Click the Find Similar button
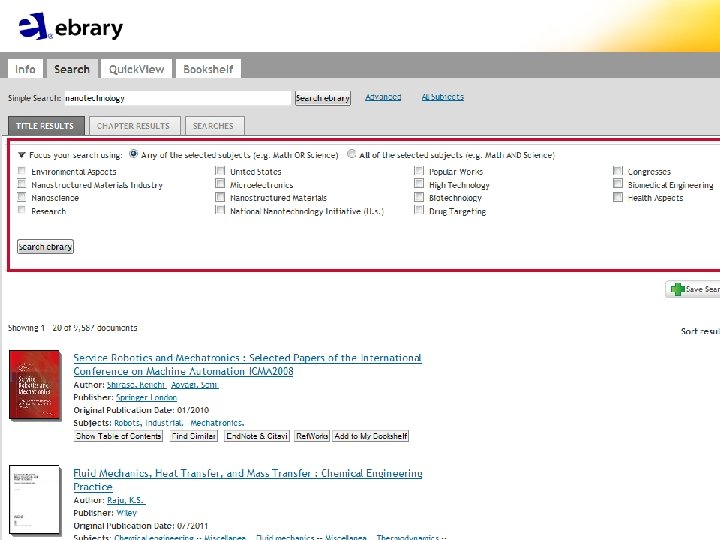Viewport: 720px width, 540px height. [x=194, y=436]
